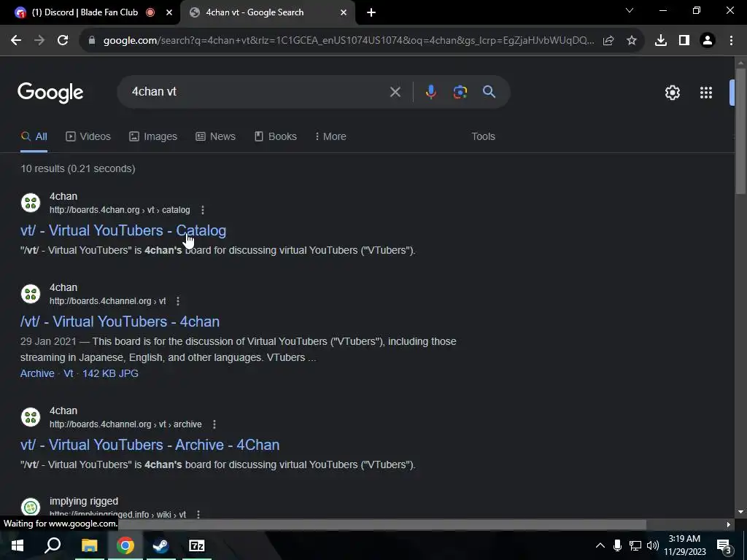This screenshot has width=747, height=560.
Task: Open Google quick settings gear
Action: tap(672, 93)
